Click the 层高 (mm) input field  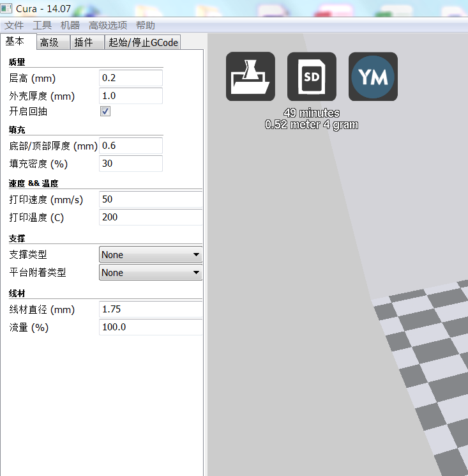click(131, 78)
